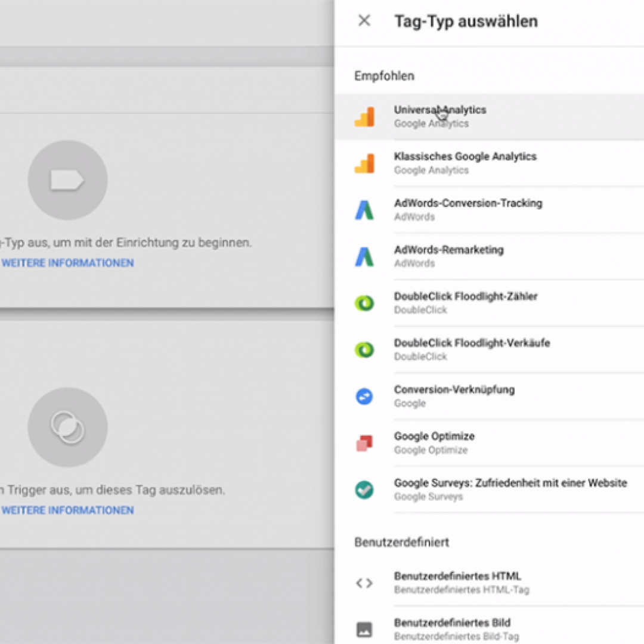Click the tag configuration placeholder icon

tap(67, 180)
